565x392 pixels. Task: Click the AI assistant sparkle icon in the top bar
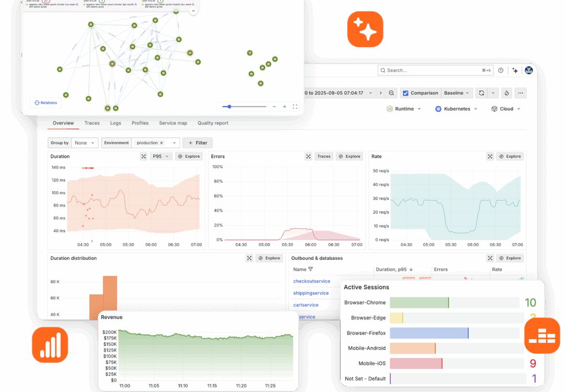[x=515, y=70]
